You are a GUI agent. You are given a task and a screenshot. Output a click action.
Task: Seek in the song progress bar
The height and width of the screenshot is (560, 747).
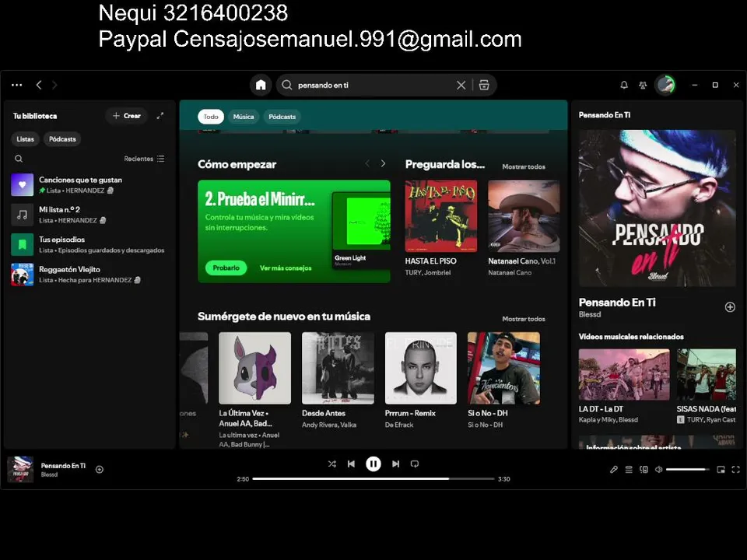click(373, 478)
